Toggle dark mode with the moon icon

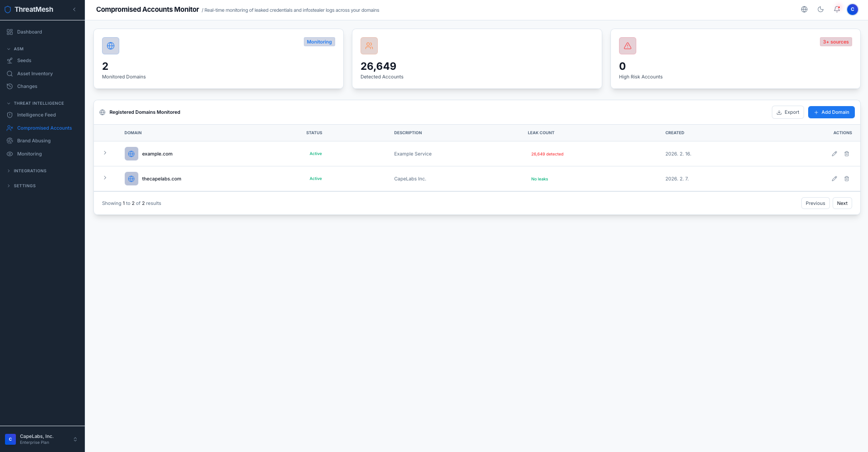pos(821,9)
